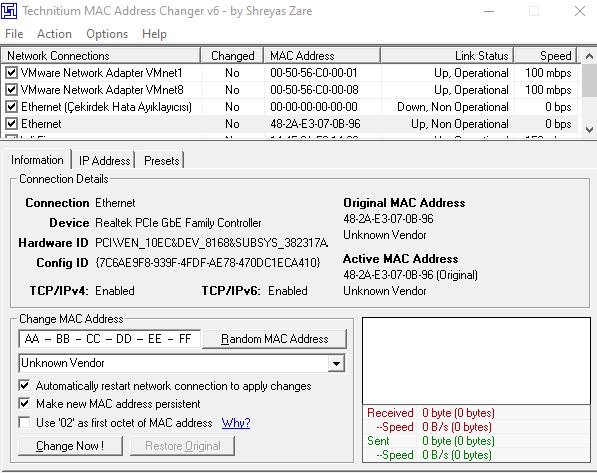Click the Technitium app icon in title bar
This screenshot has width=597, height=473.
pyautogui.click(x=9, y=11)
